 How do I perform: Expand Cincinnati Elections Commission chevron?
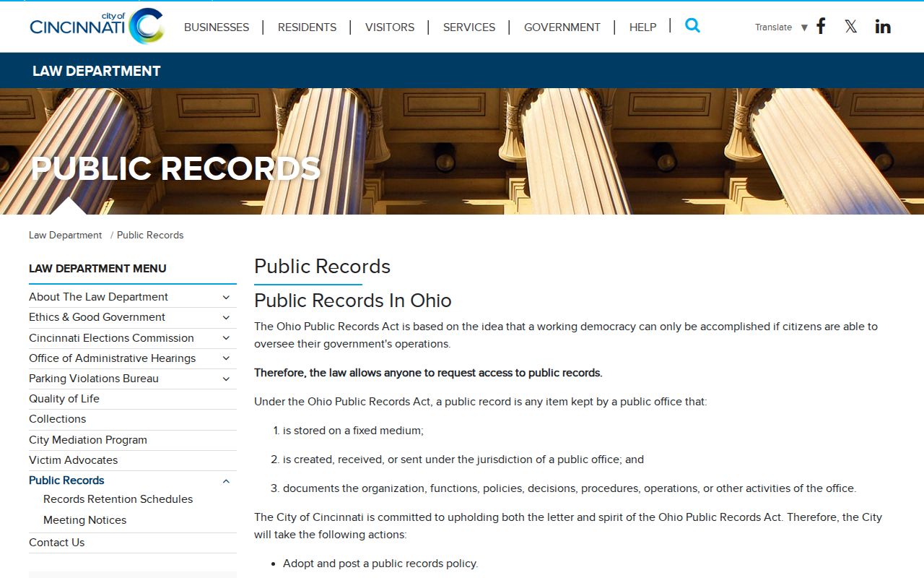pos(226,338)
